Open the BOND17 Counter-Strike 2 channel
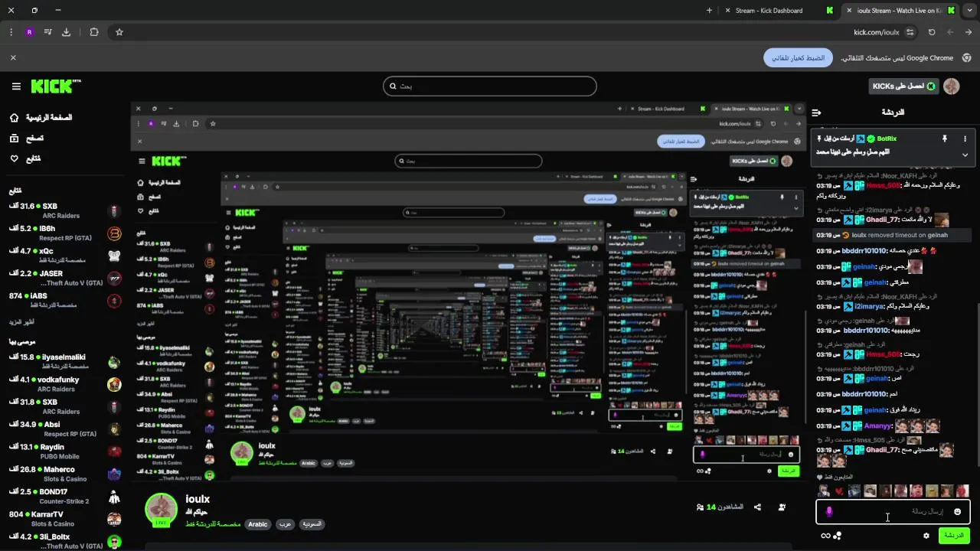Screen dimensions: 980x551 pos(64,496)
